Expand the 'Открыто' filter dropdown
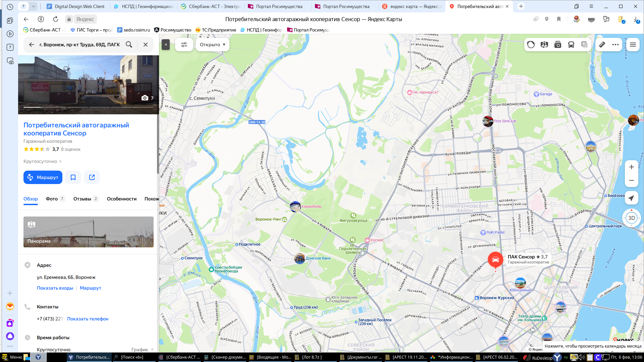The image size is (644, 362). (x=212, y=45)
